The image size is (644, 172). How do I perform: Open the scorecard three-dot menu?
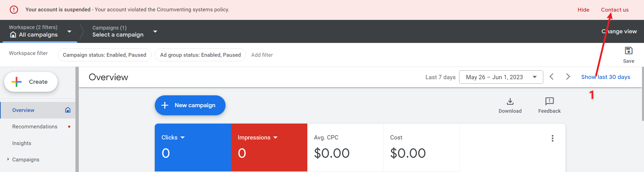[x=553, y=138]
